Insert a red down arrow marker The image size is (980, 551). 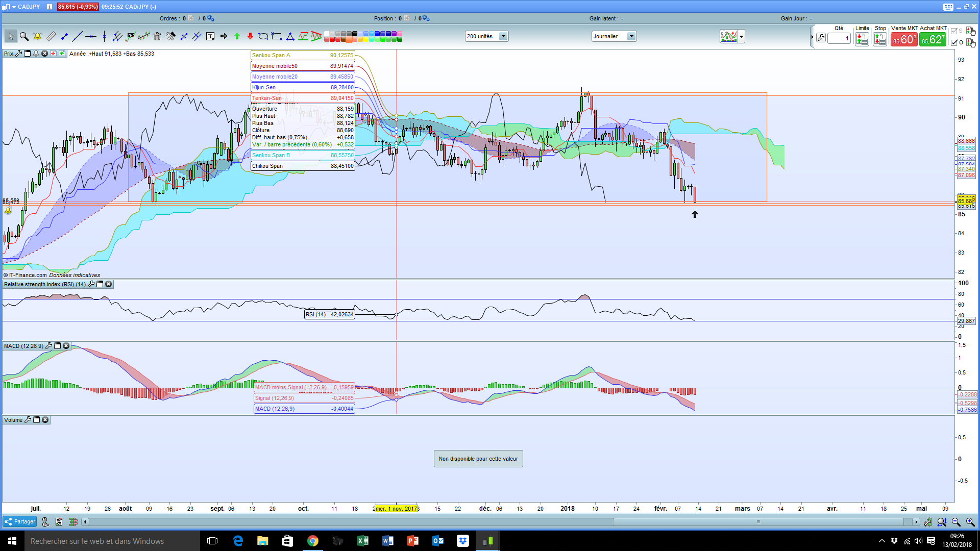pos(250,36)
